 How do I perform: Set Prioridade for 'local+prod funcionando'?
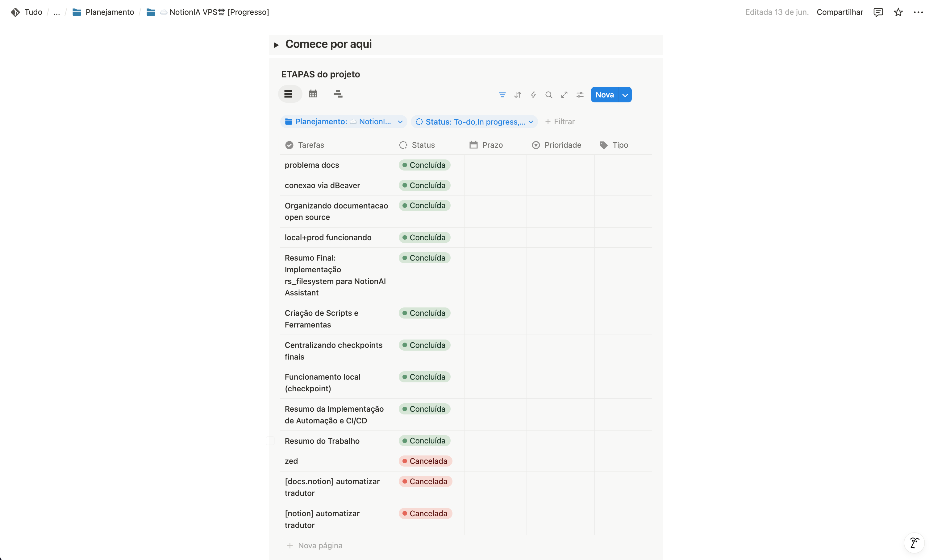tap(560, 237)
